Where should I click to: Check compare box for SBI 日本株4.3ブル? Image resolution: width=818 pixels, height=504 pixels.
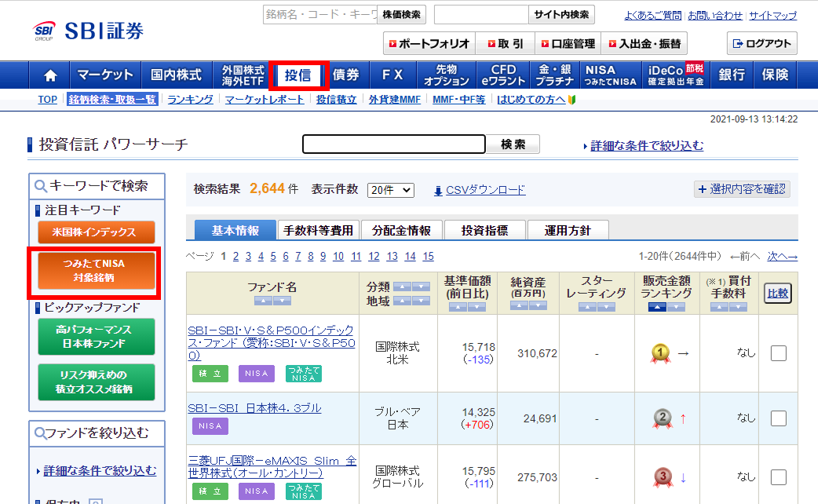[x=778, y=418]
